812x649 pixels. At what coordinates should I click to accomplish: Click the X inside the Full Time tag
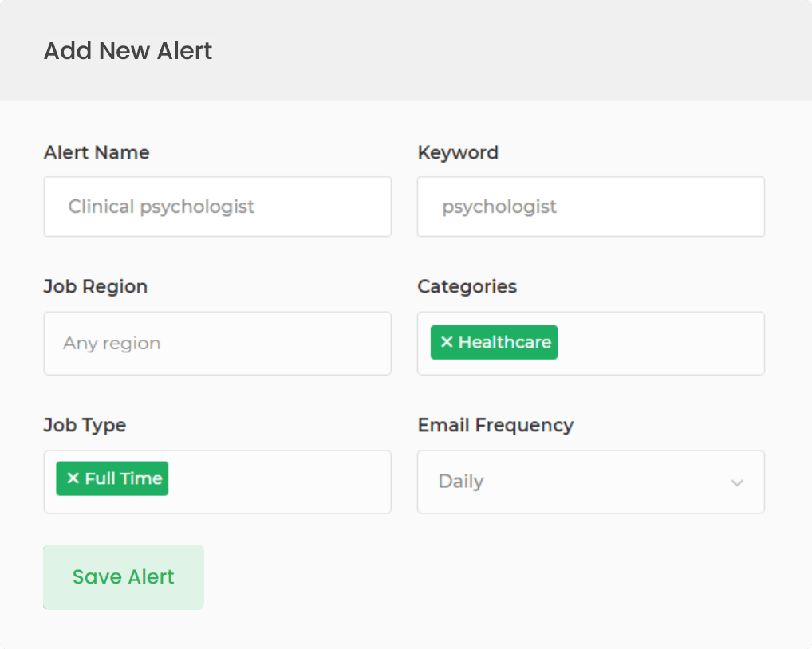73,478
